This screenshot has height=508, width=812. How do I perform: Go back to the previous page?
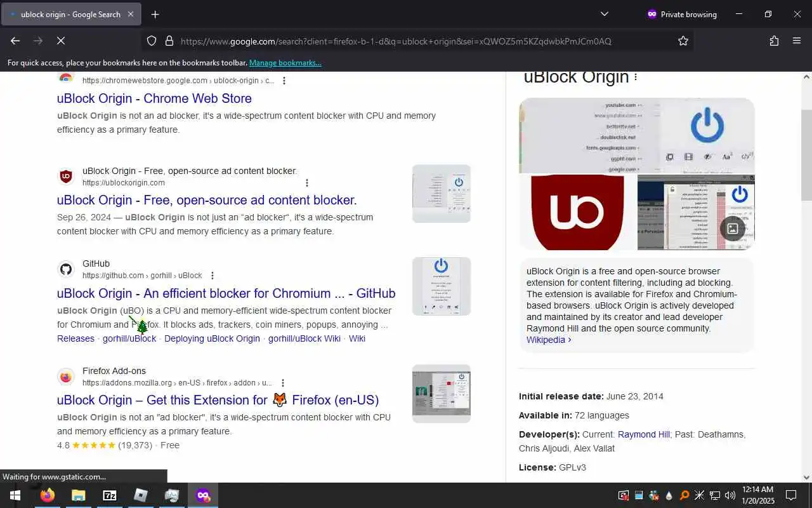[15, 41]
